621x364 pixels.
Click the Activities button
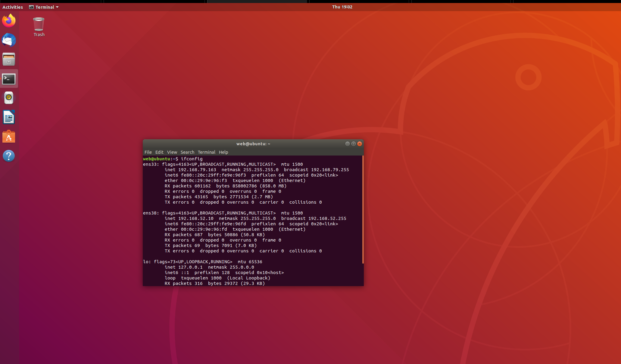point(13,7)
